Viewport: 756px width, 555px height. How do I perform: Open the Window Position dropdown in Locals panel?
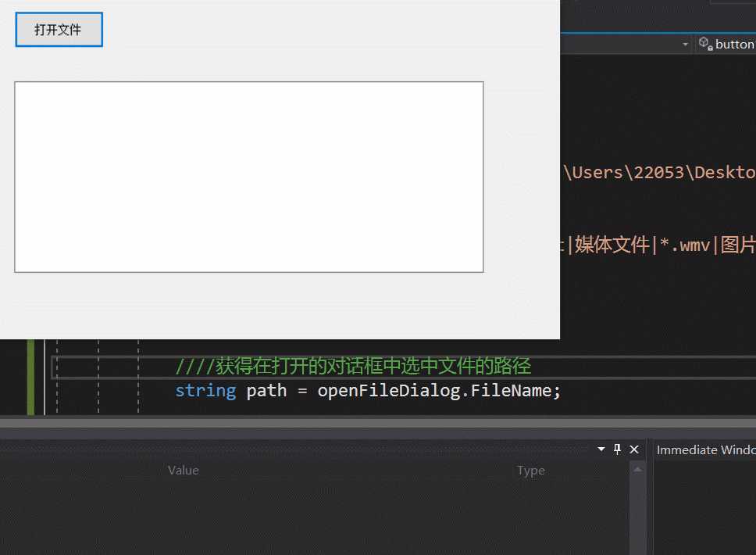point(601,449)
